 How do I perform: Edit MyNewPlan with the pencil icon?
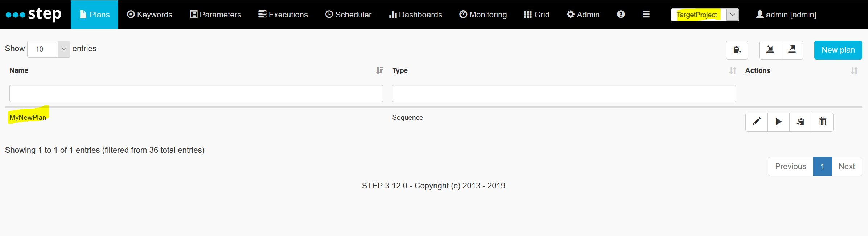coord(756,122)
